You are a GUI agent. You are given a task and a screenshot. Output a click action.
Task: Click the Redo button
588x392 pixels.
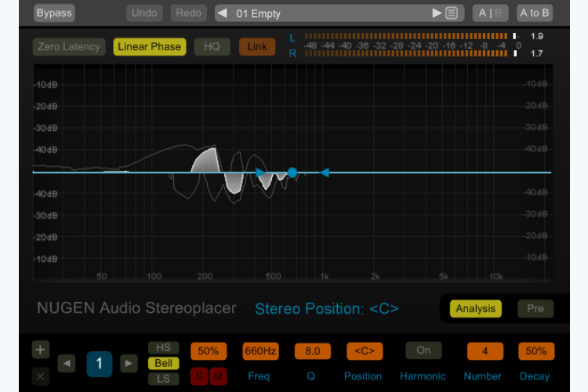coord(189,13)
